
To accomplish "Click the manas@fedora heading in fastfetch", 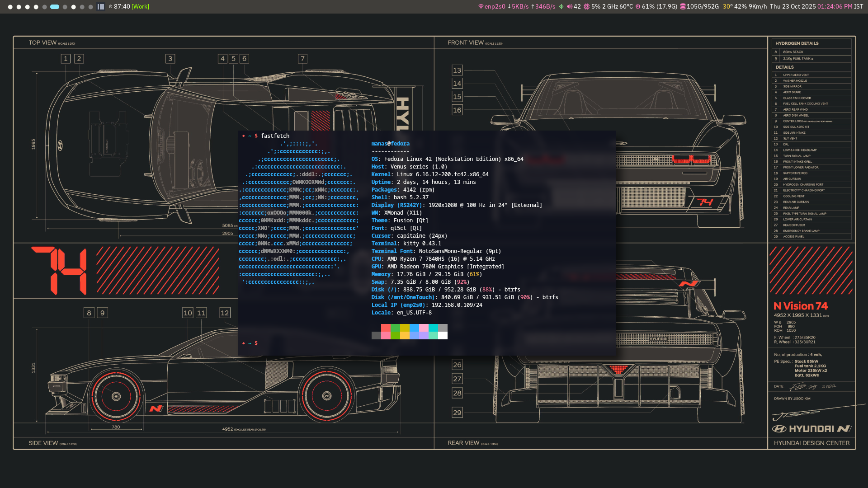I will (391, 143).
